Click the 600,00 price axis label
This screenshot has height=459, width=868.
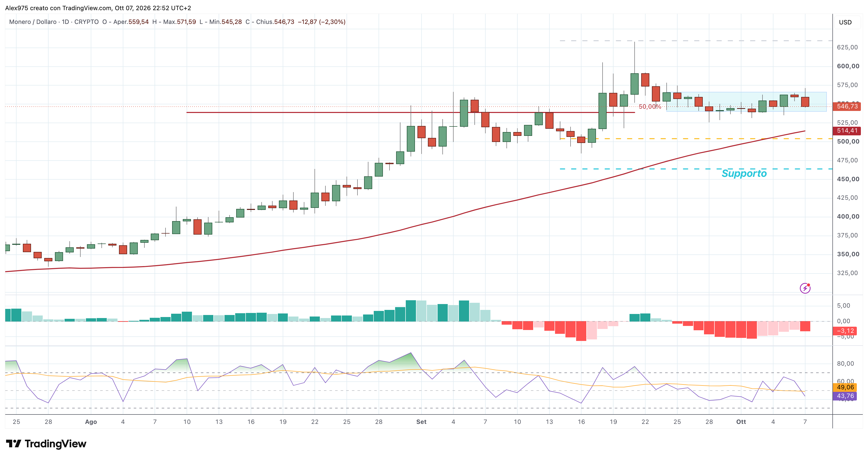848,66
